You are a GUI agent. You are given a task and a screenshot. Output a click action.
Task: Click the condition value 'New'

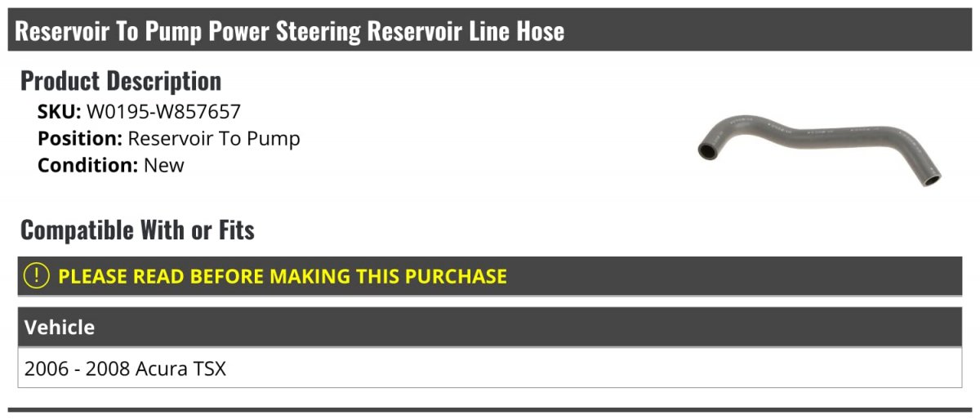164,165
